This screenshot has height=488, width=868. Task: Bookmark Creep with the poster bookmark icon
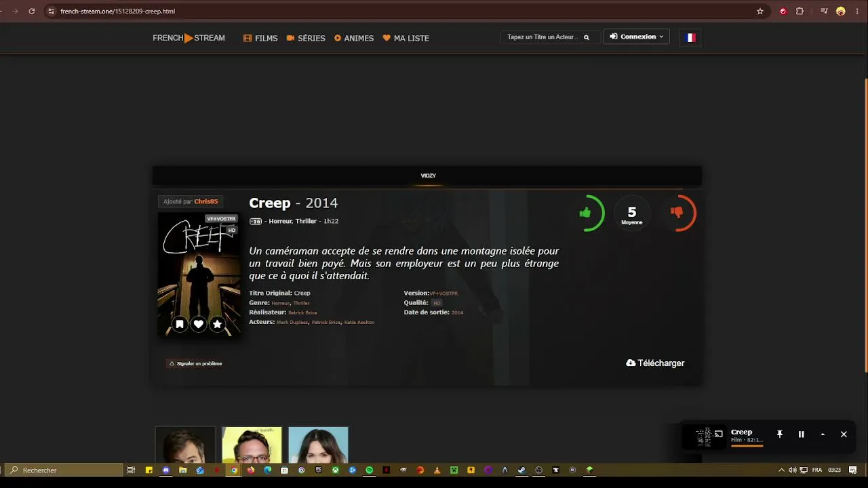point(180,325)
